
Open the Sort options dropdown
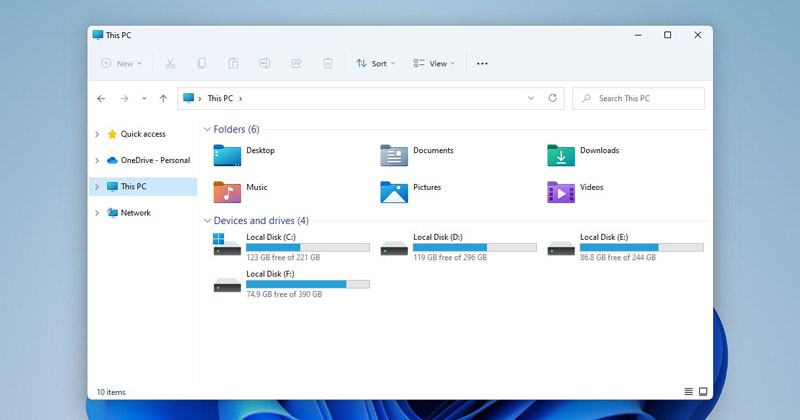[376, 63]
